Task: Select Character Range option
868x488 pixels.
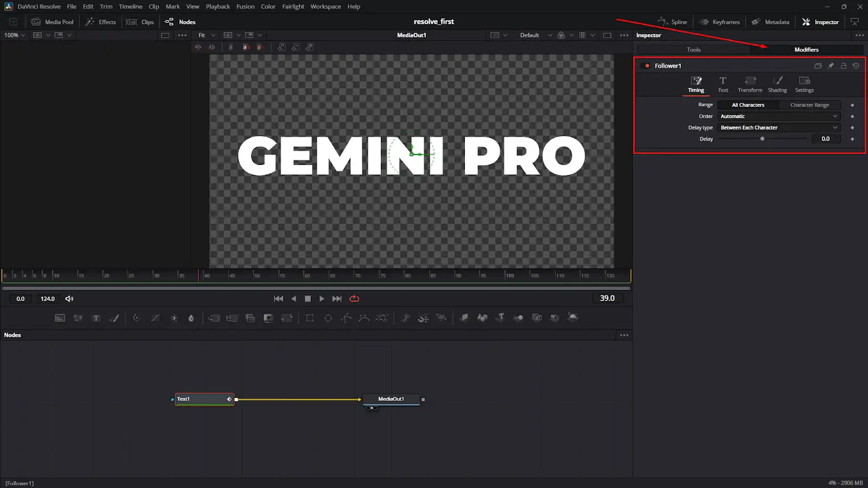Action: (x=809, y=105)
